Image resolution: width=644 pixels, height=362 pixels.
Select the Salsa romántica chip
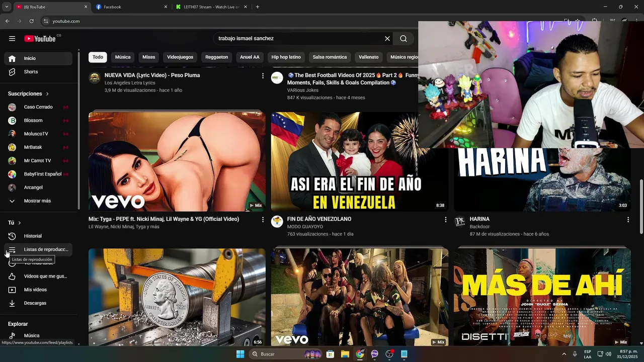(x=330, y=57)
